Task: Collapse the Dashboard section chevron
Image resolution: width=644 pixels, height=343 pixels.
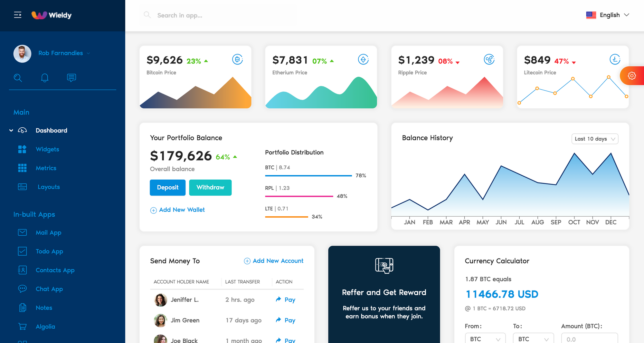Action: click(x=11, y=130)
